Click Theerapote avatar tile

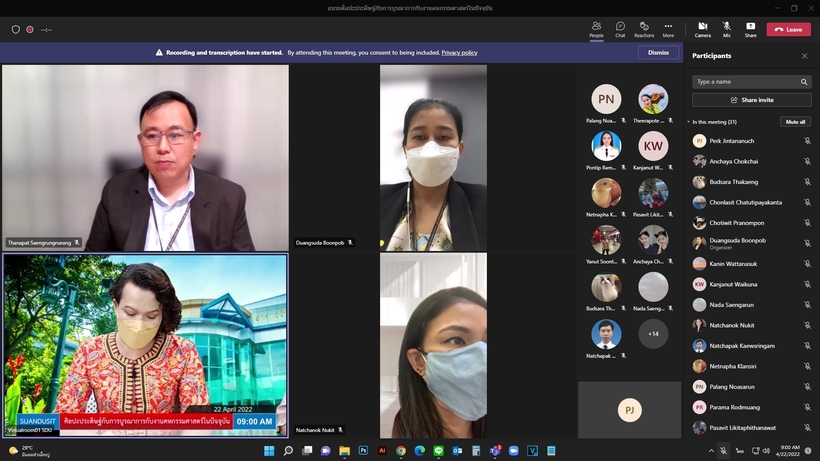(653, 99)
